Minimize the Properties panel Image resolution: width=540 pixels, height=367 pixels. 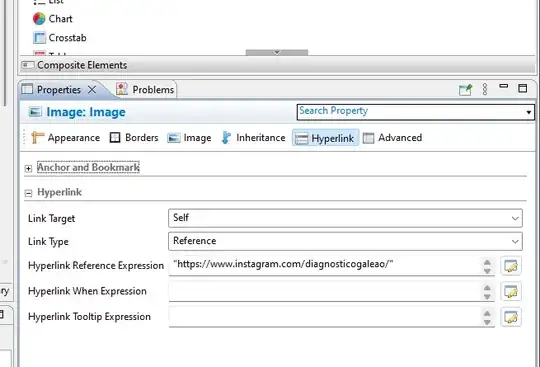[503, 86]
